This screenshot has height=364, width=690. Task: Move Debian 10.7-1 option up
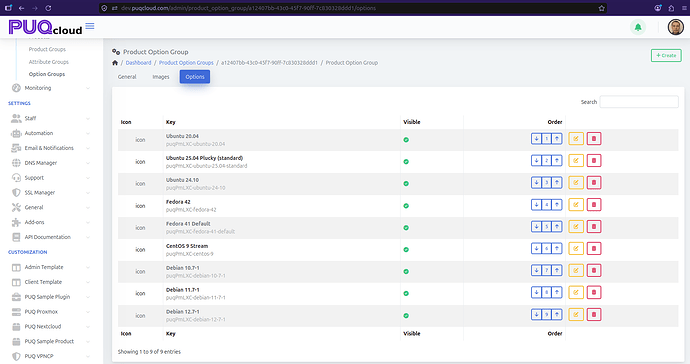[x=557, y=270]
